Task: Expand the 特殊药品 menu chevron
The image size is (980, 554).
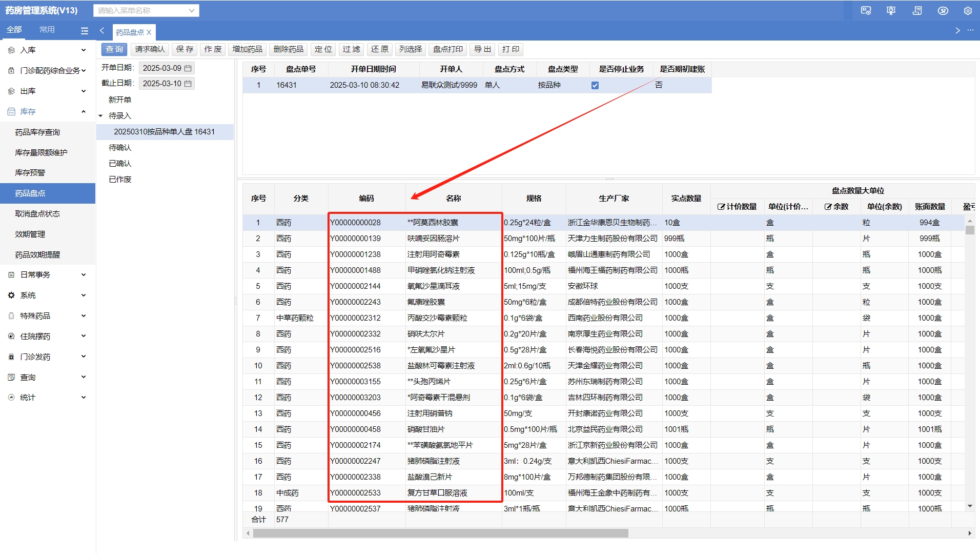Action: [84, 316]
